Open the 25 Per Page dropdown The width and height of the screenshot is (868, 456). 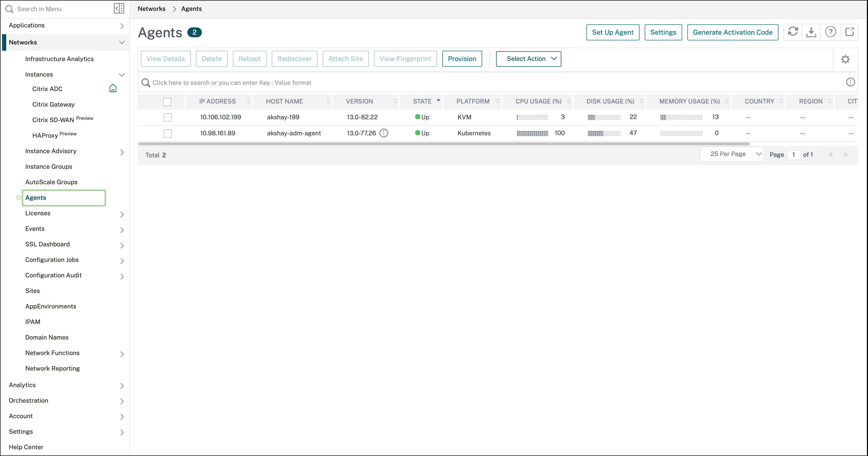point(732,154)
